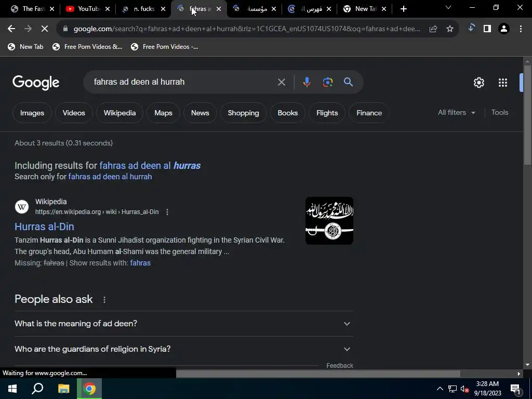Open Google quick settings gear

coord(478,83)
